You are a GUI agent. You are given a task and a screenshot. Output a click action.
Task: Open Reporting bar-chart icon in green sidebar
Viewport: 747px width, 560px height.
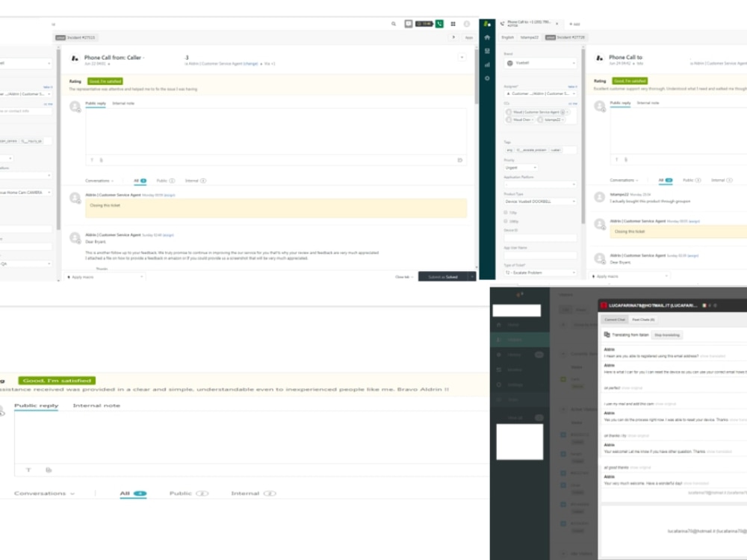487,64
